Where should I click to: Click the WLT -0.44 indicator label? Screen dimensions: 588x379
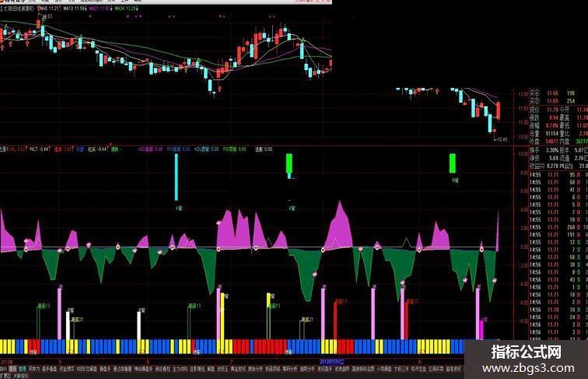coord(39,149)
